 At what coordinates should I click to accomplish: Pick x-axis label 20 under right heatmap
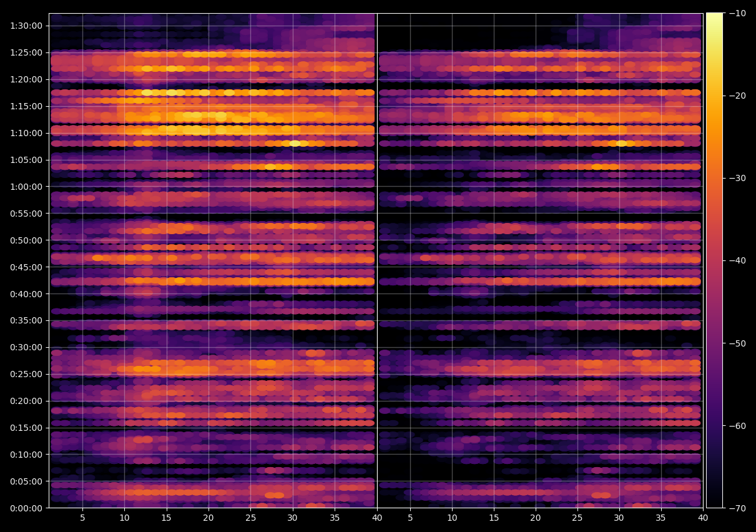536,518
